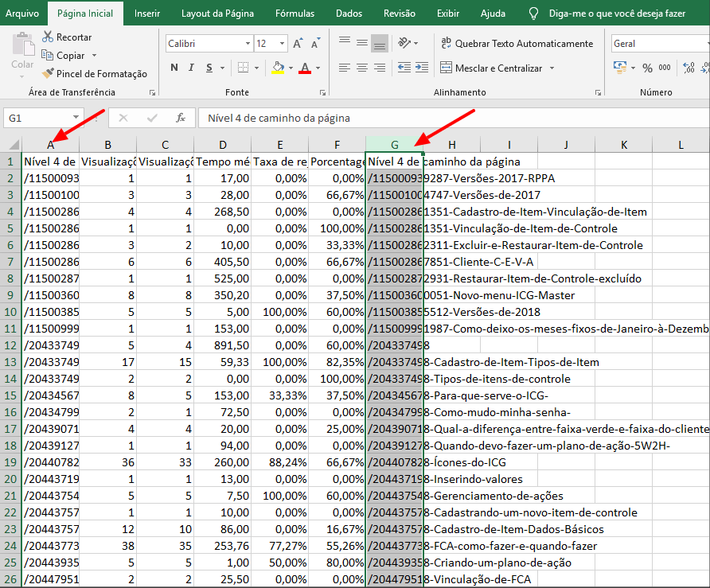
Task: Open the Calibri font name dropdown
Action: pos(248,44)
